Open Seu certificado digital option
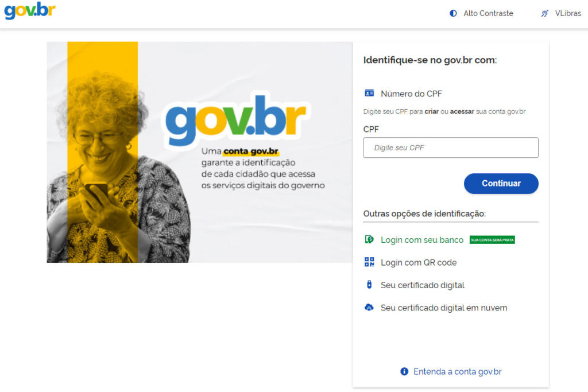The height and width of the screenshot is (392, 588). click(x=422, y=285)
